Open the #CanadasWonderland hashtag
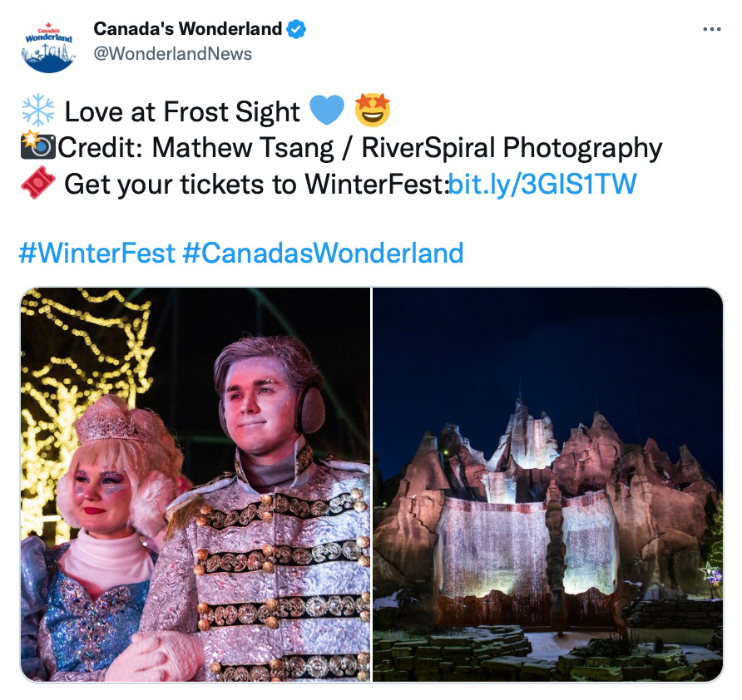742x700 pixels. click(323, 253)
